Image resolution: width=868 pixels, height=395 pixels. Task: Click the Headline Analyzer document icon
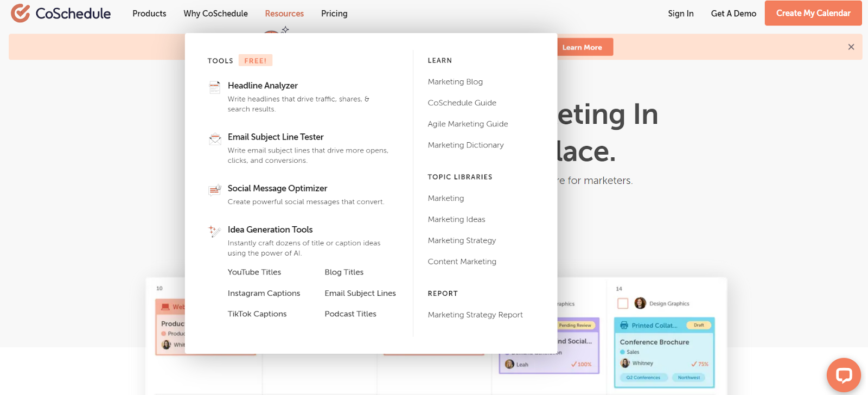pyautogui.click(x=215, y=87)
